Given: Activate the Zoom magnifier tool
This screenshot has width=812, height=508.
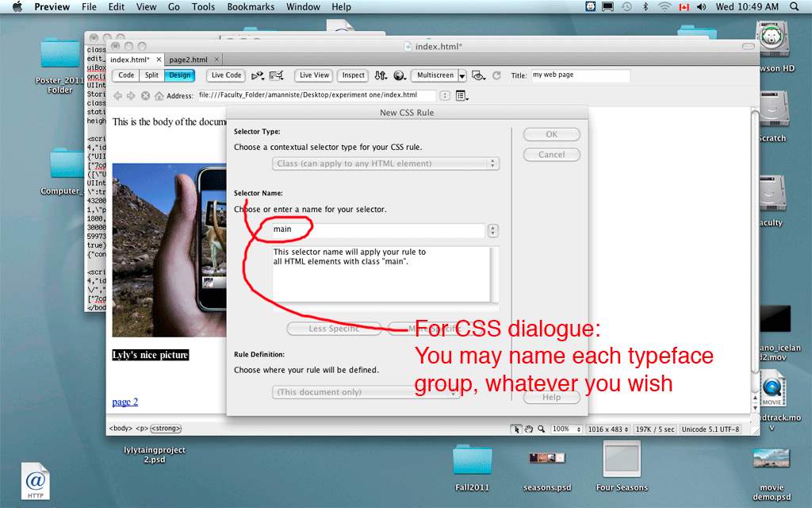Looking at the screenshot, I should (x=541, y=429).
